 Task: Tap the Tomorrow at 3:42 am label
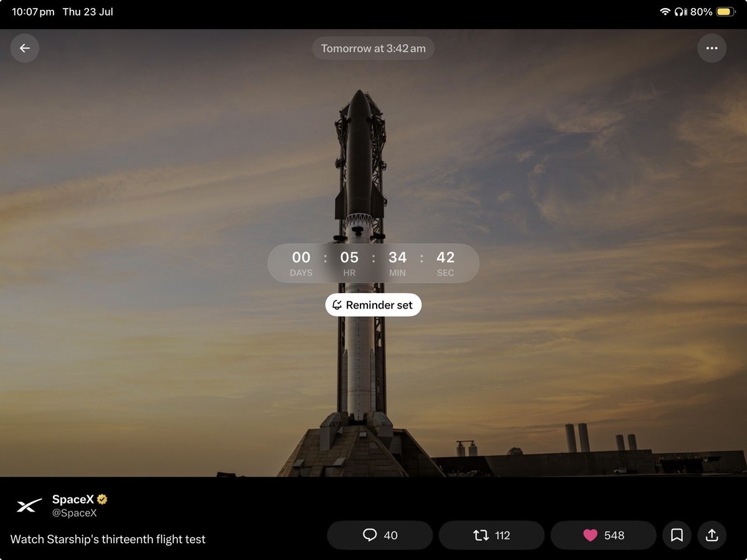(374, 48)
